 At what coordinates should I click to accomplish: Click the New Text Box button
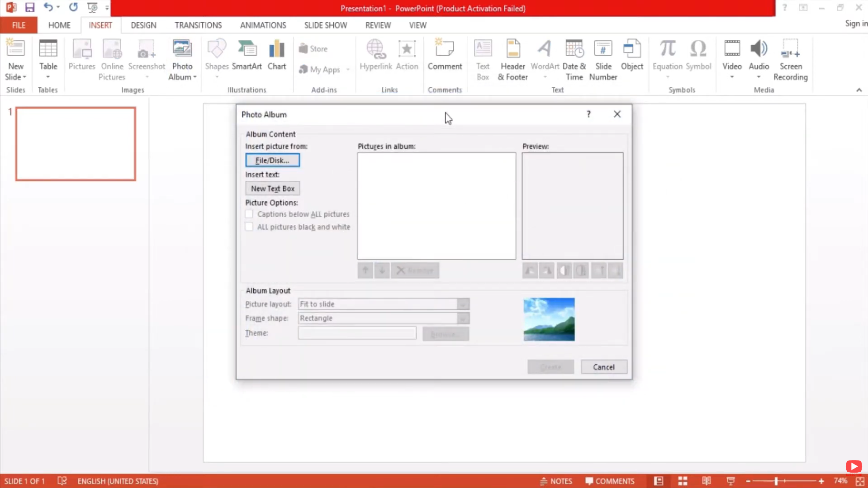272,189
